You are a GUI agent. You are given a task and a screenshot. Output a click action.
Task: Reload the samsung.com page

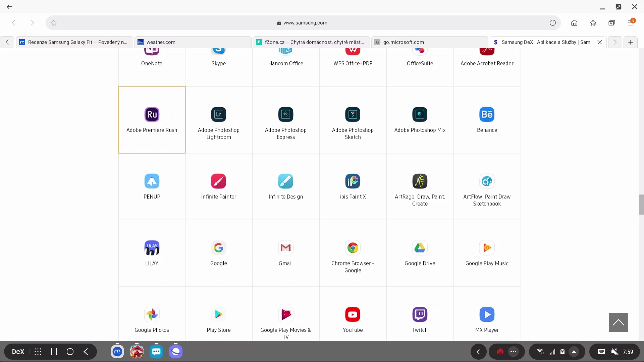click(x=553, y=22)
